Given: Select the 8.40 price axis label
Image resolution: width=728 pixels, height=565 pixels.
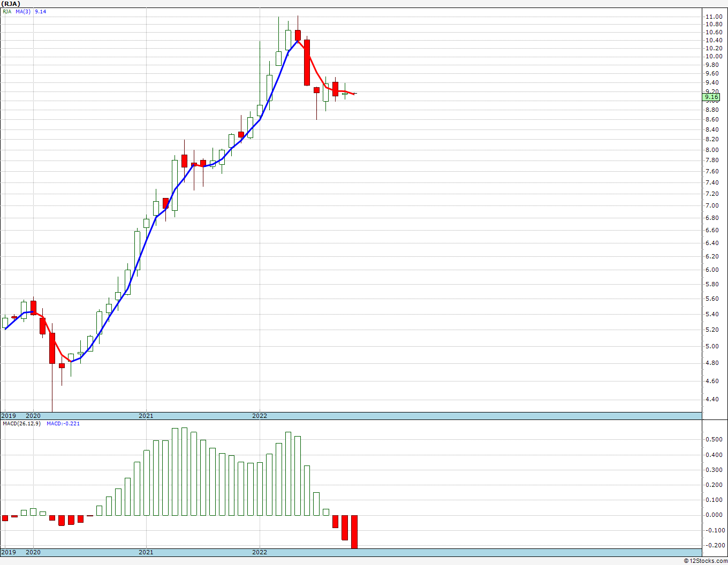Looking at the screenshot, I should (712, 129).
